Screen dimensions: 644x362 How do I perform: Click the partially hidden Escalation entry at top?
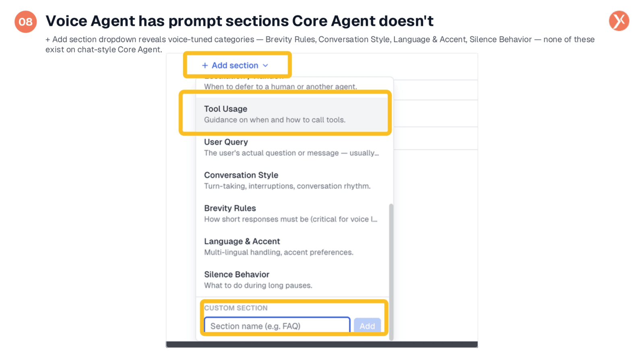click(292, 84)
